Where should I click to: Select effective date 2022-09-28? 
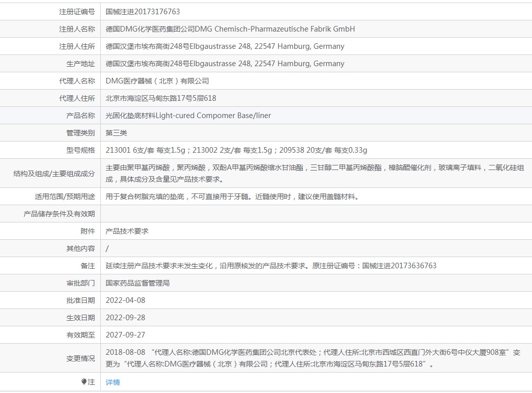pos(126,318)
